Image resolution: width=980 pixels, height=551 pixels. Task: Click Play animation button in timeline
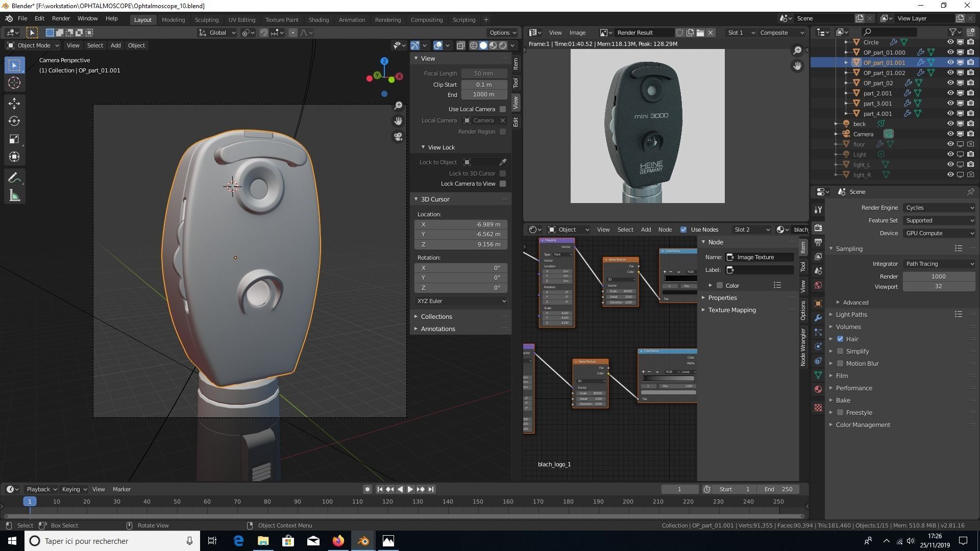[x=410, y=489]
